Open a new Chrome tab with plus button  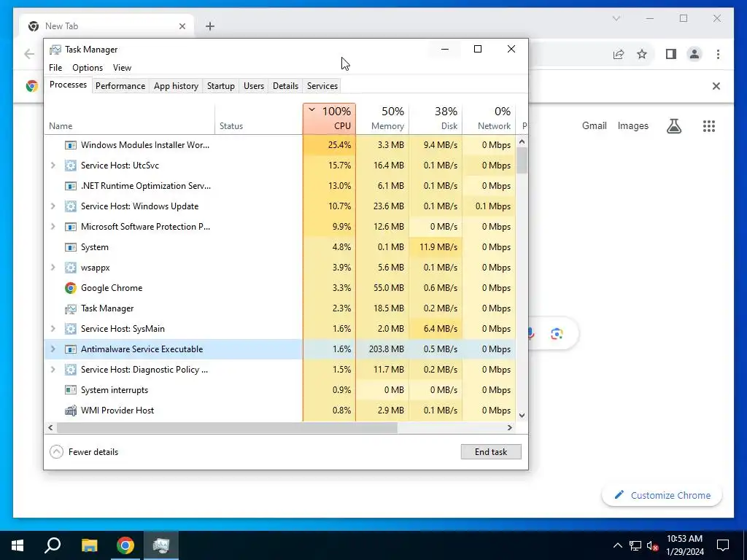[209, 26]
